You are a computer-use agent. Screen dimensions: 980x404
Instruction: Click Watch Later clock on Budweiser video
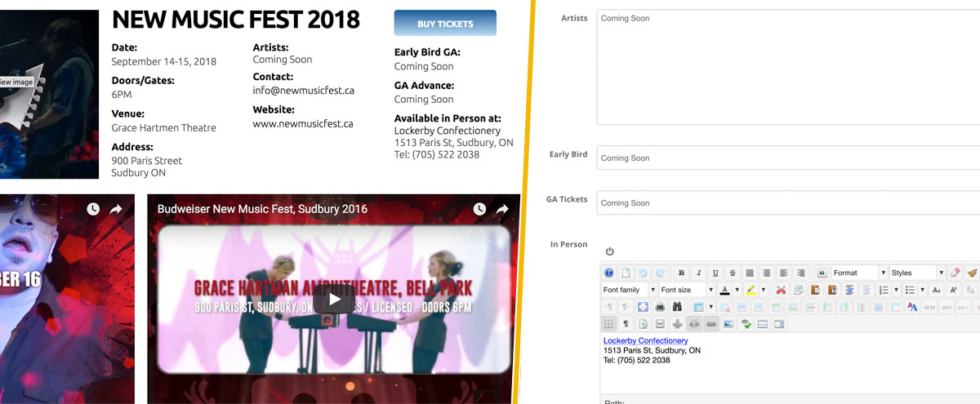coord(479,209)
